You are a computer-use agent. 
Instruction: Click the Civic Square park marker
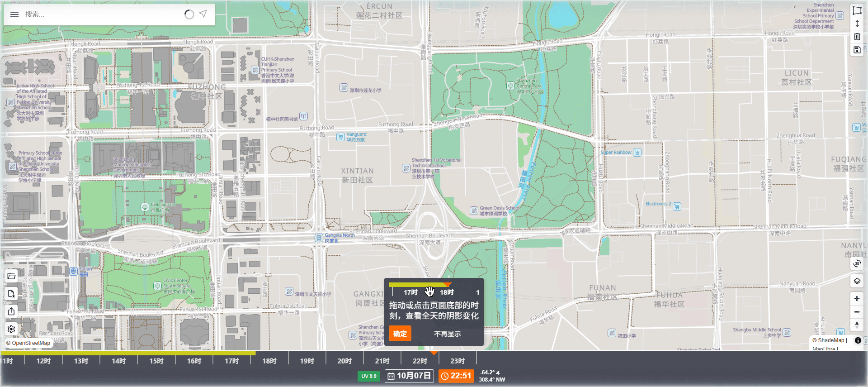tap(145, 207)
